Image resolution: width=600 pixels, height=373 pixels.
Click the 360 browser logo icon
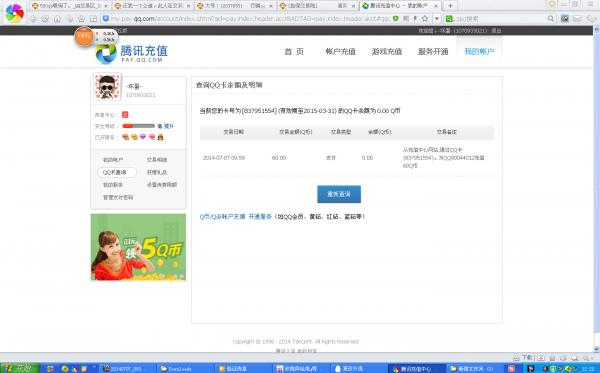click(x=14, y=12)
